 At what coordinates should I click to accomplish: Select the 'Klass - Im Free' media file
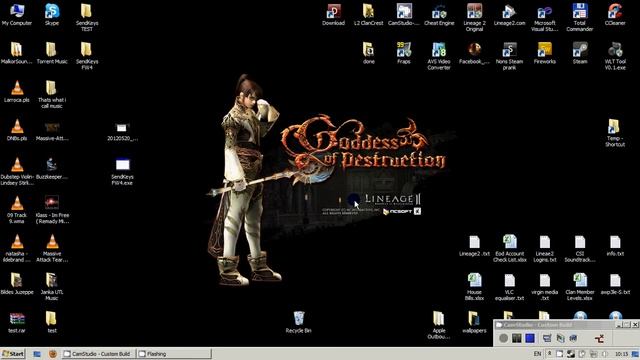[x=52, y=210]
